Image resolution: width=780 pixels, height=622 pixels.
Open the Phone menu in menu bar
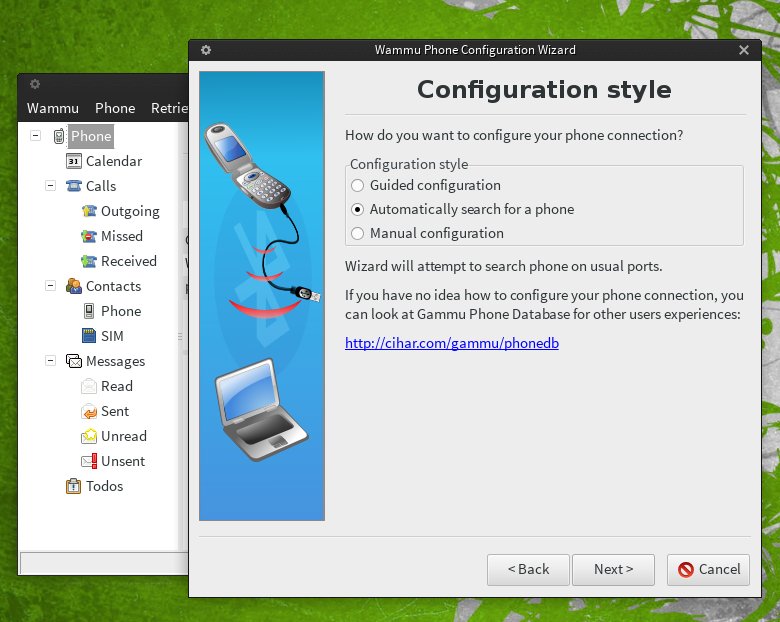[115, 108]
